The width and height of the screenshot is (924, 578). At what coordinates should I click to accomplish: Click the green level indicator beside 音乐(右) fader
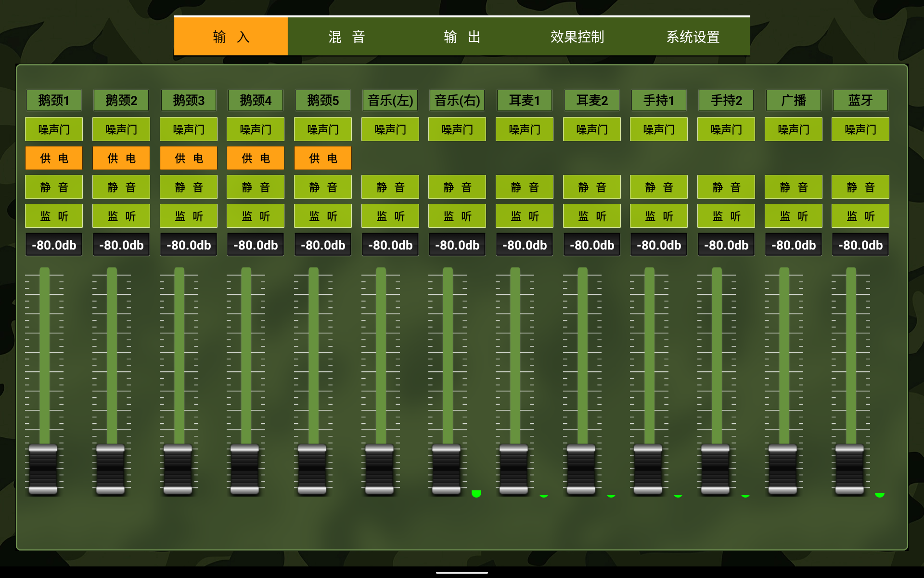pyautogui.click(x=476, y=493)
